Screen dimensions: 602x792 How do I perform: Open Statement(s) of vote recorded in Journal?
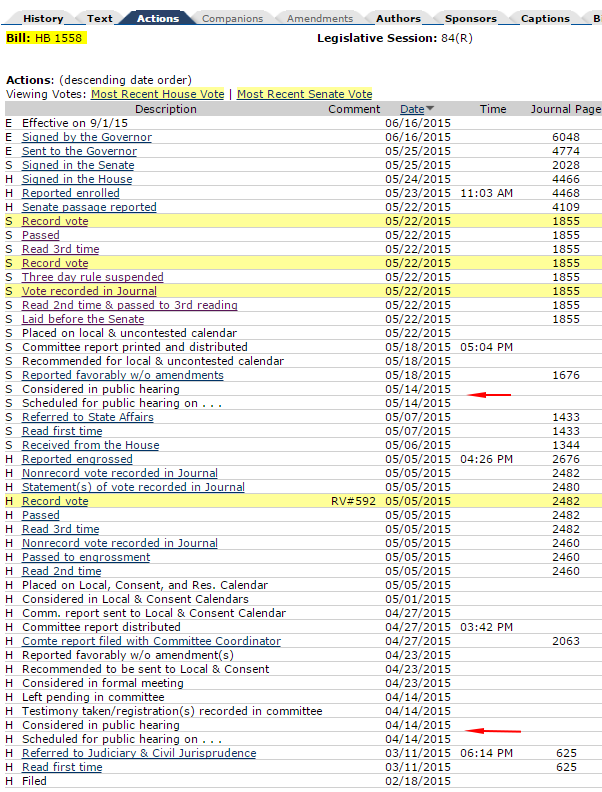[x=133, y=487]
